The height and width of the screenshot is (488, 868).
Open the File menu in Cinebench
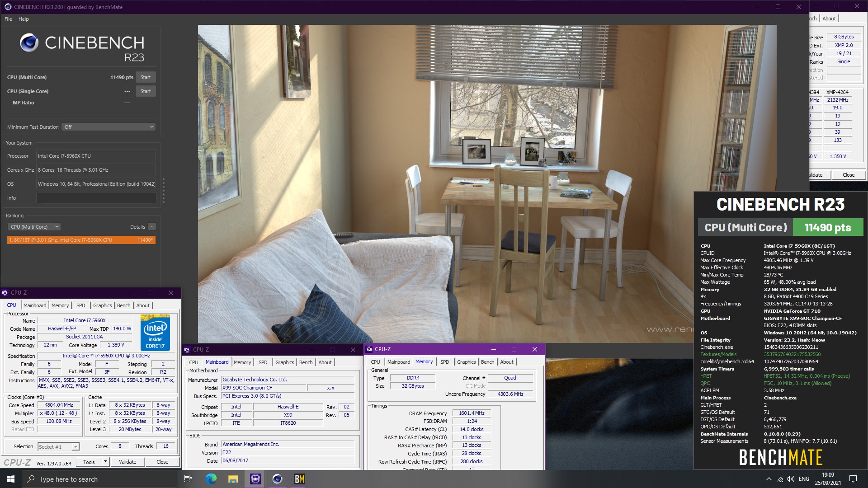(8, 19)
